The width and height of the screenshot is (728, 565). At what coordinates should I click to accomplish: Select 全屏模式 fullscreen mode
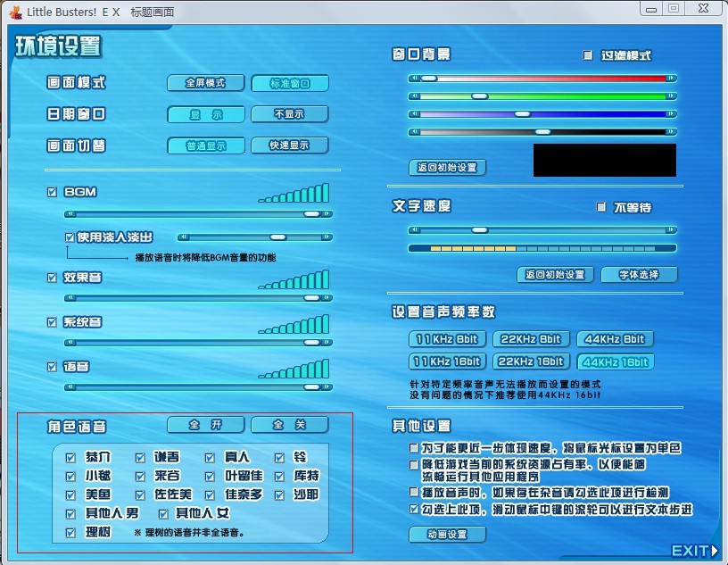pos(206,83)
